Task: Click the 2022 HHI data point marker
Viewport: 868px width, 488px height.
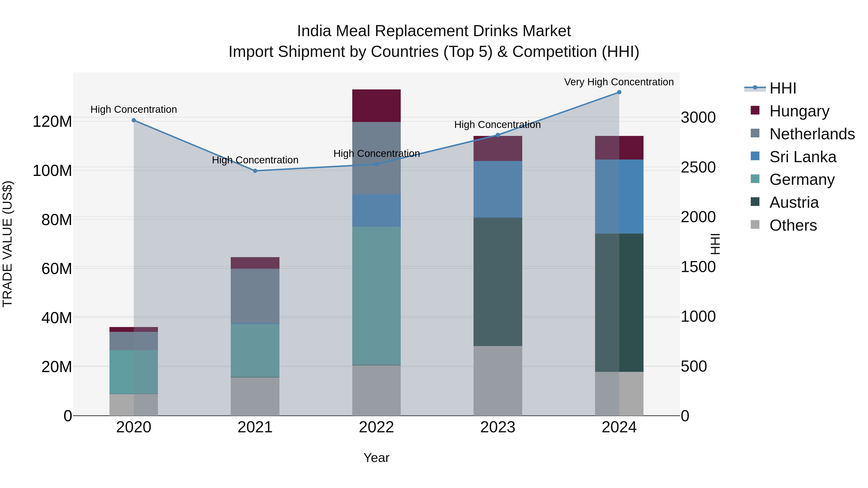Action: (x=377, y=164)
